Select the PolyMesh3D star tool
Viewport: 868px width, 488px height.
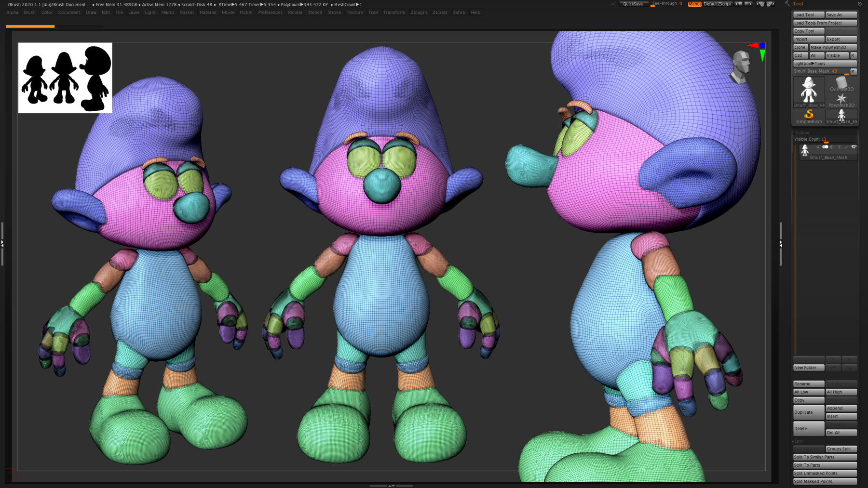[x=841, y=100]
